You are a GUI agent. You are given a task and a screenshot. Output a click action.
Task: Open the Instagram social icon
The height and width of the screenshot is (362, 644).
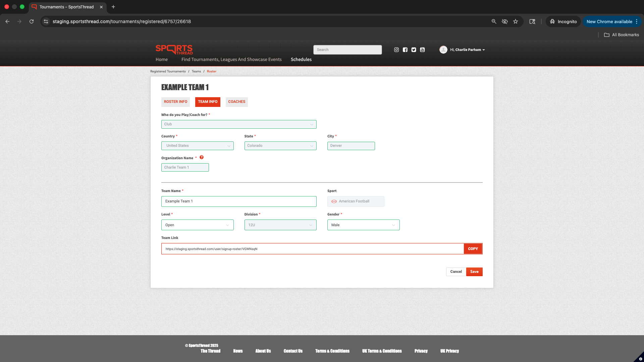click(x=396, y=50)
